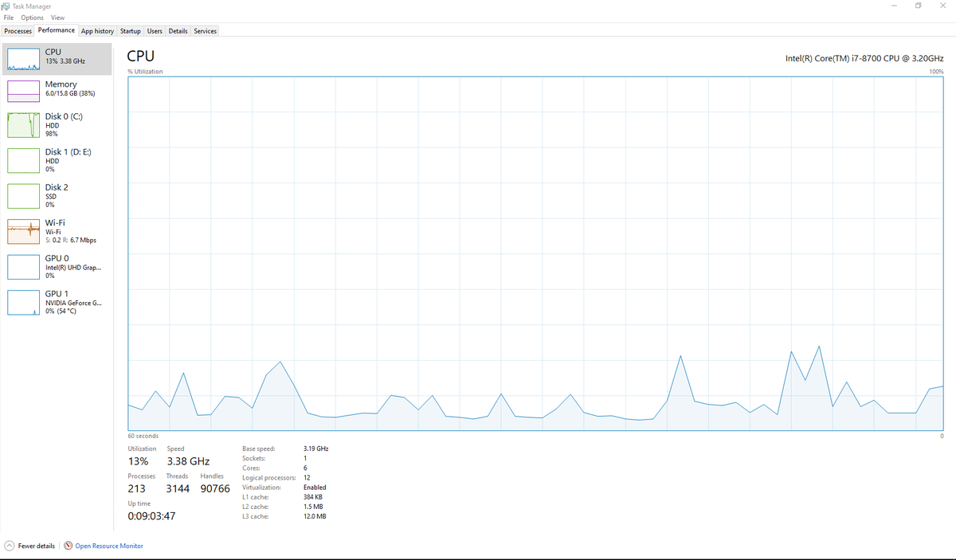This screenshot has height=560, width=956.
Task: Click the Threads count 3144
Action: point(178,488)
